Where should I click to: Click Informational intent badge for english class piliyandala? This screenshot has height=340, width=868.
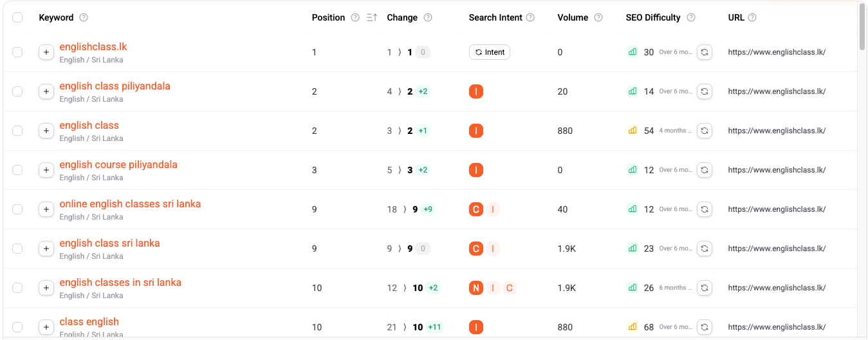(x=476, y=91)
